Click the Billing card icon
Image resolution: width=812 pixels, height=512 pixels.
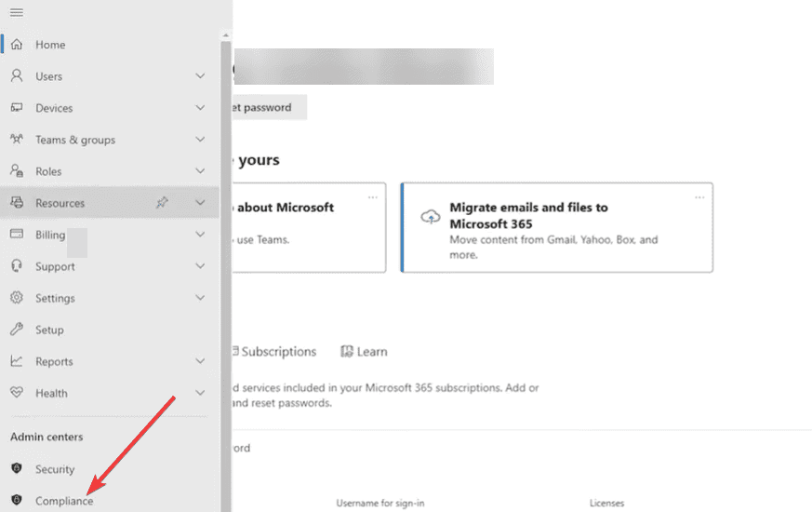pos(17,235)
